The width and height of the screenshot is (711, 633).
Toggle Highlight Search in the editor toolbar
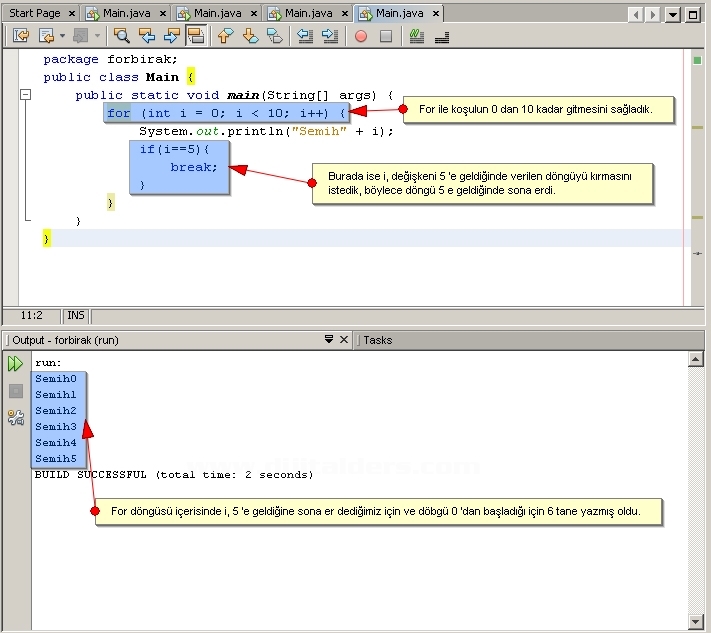pos(196,35)
